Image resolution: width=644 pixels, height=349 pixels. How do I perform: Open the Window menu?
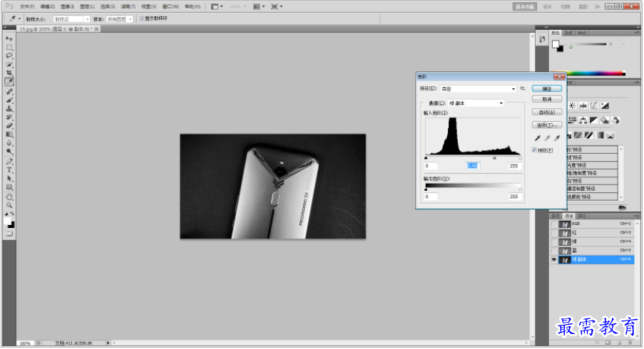coord(170,6)
